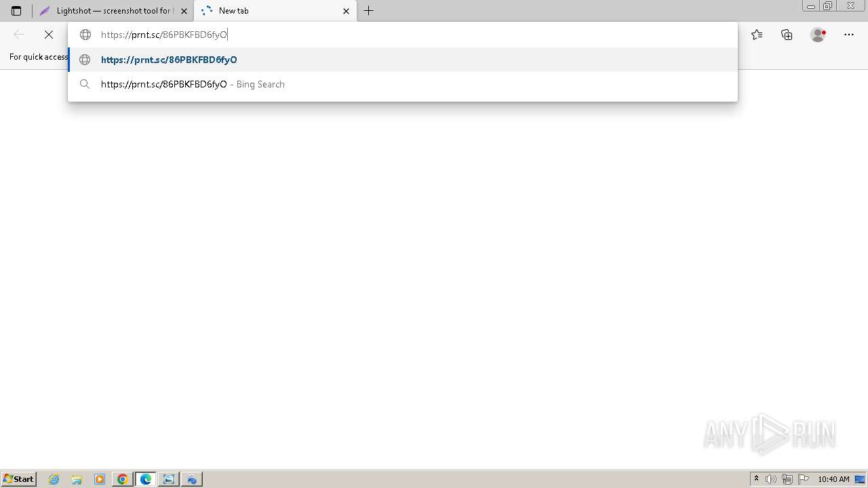Image resolution: width=868 pixels, height=488 pixels.
Task: Open Action Center flag icon
Action: (x=804, y=479)
